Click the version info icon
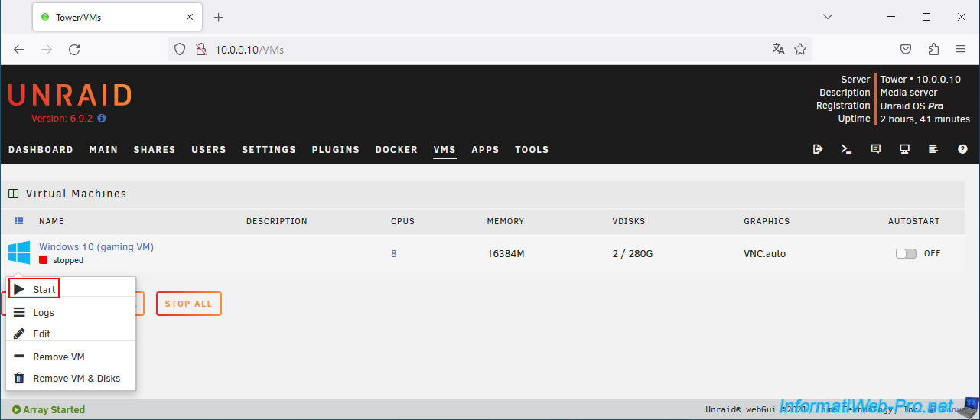The image size is (980, 420). (x=102, y=119)
